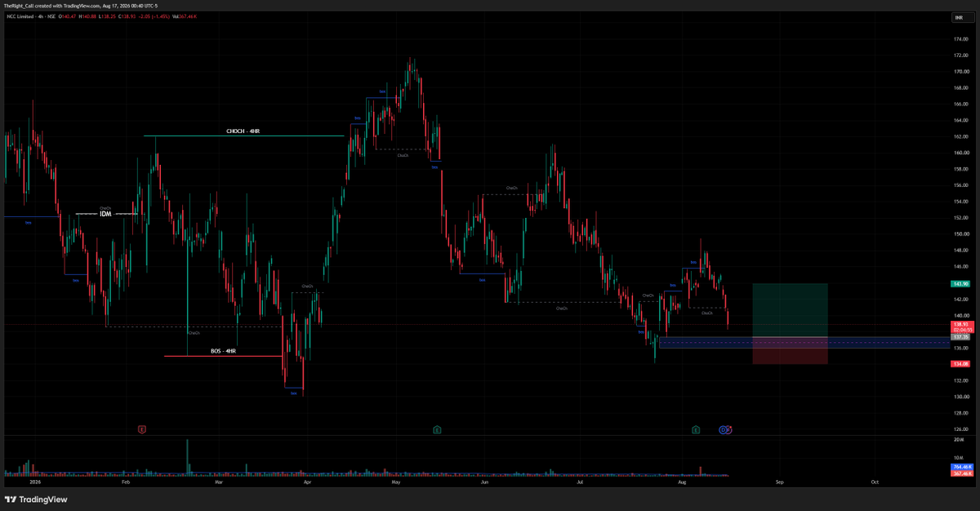Click the H140.88 high value in legend
This screenshot has height=511, width=980.
click(x=88, y=16)
